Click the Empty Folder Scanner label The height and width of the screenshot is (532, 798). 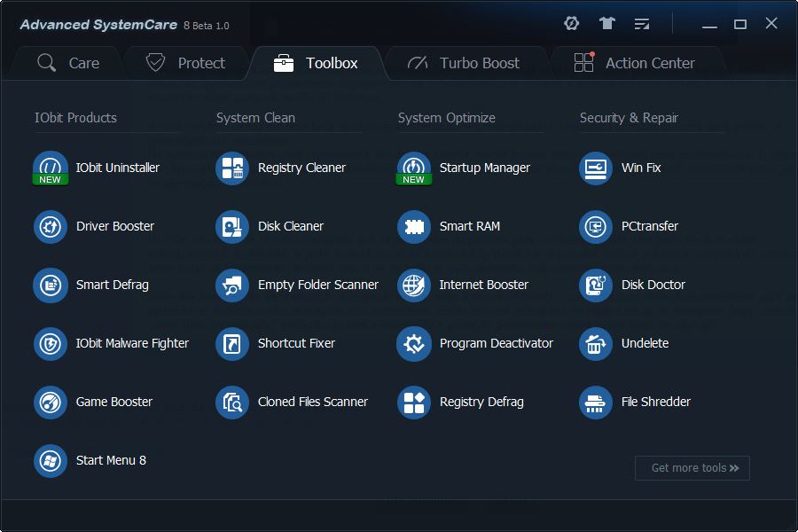point(318,286)
